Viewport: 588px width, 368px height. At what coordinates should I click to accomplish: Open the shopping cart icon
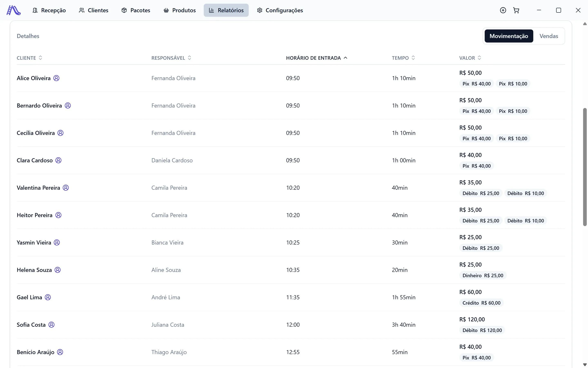click(516, 10)
